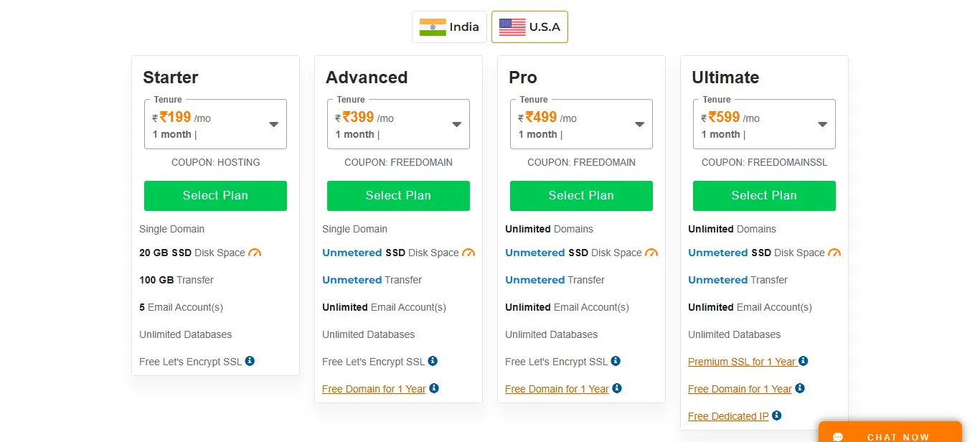Click the Premium SSL for 1 Year link
The image size is (980, 442).
click(x=740, y=361)
